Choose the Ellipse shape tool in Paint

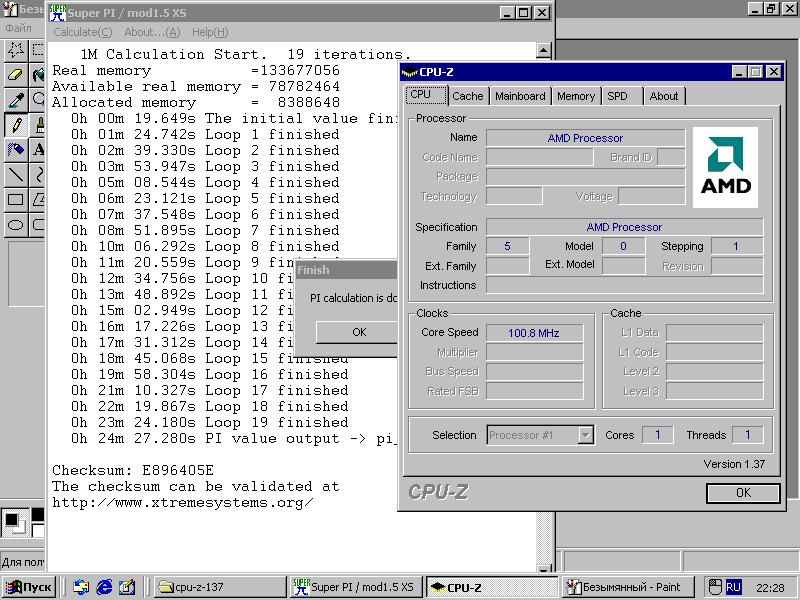pos(16,224)
